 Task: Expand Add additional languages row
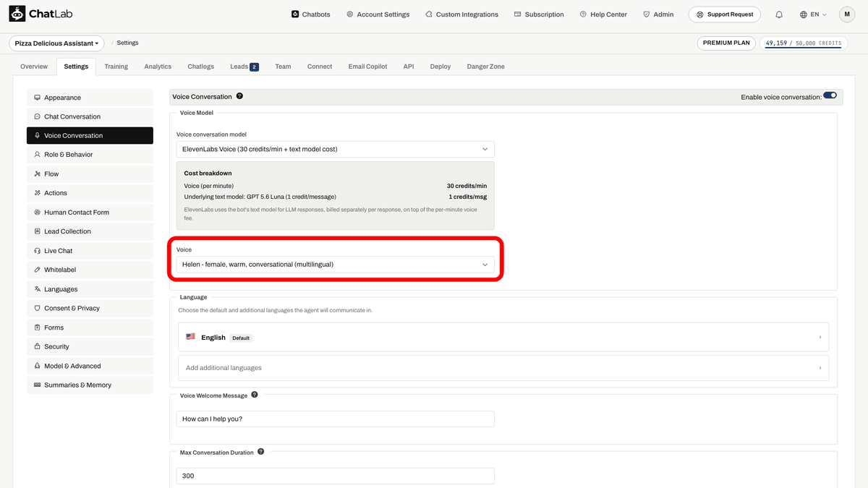(x=503, y=368)
